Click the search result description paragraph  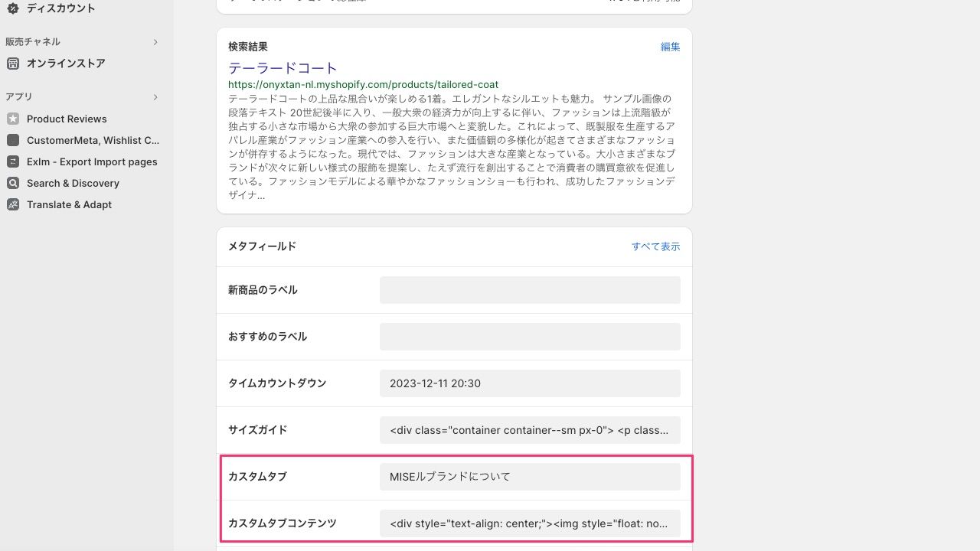pos(452,147)
